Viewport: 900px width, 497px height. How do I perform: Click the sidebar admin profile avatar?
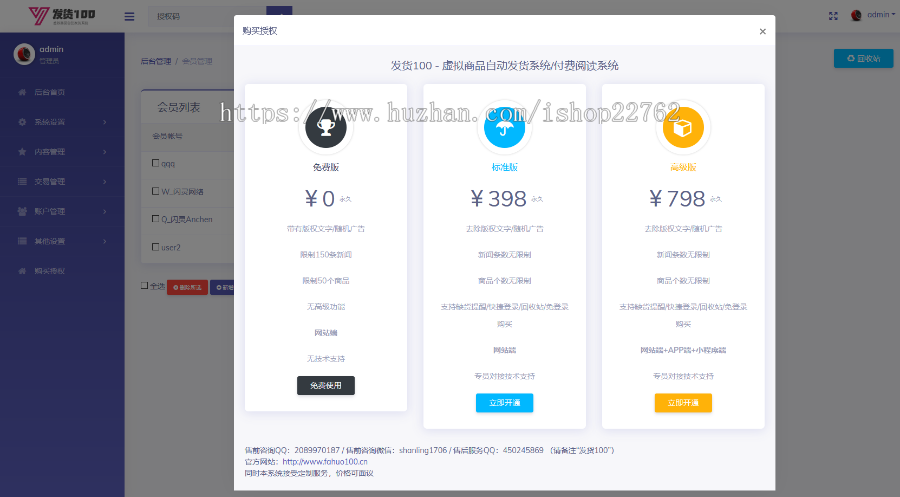[x=24, y=54]
